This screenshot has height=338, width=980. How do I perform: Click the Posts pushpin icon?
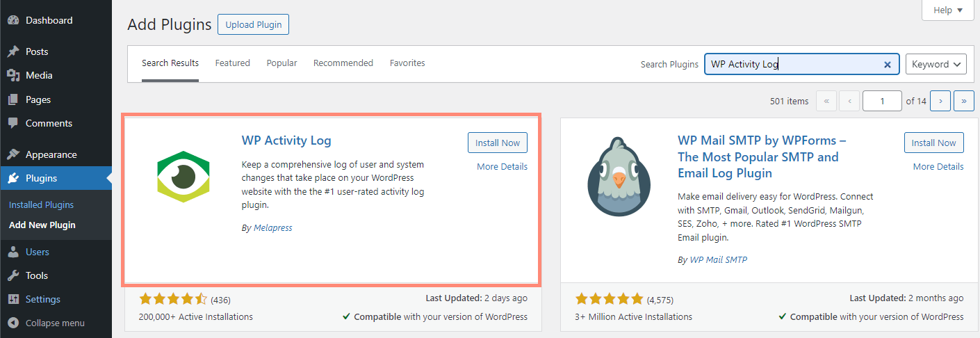(13, 51)
